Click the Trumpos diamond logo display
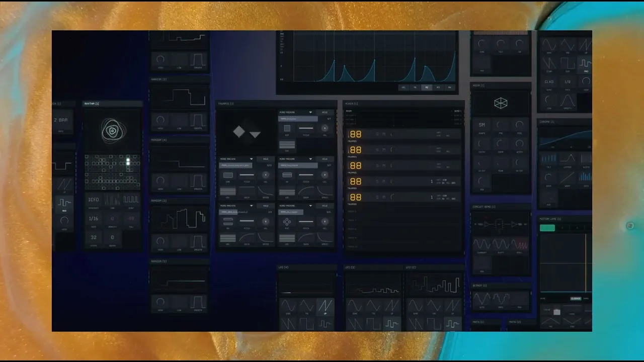 247,132
